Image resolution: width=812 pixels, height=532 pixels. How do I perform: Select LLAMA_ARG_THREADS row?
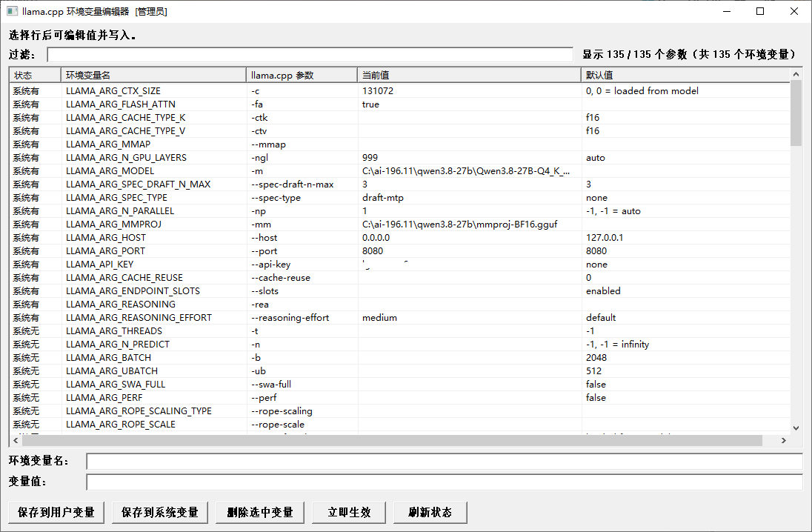(400, 331)
